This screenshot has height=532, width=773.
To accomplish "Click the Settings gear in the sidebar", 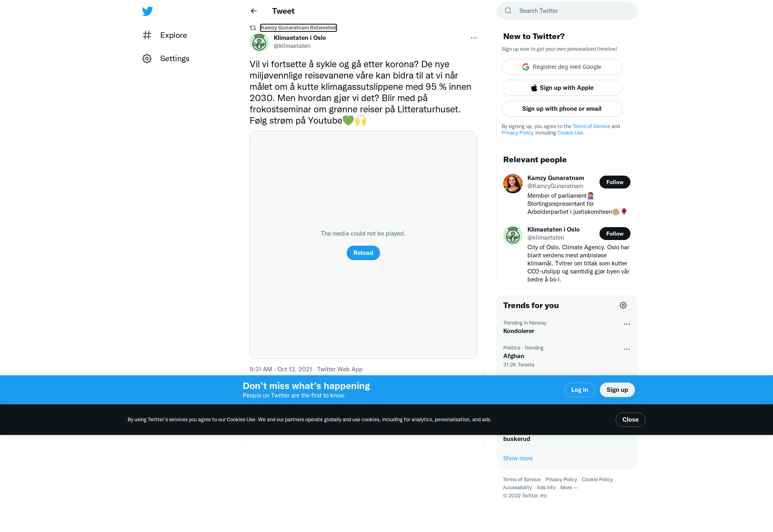I will point(147,58).
